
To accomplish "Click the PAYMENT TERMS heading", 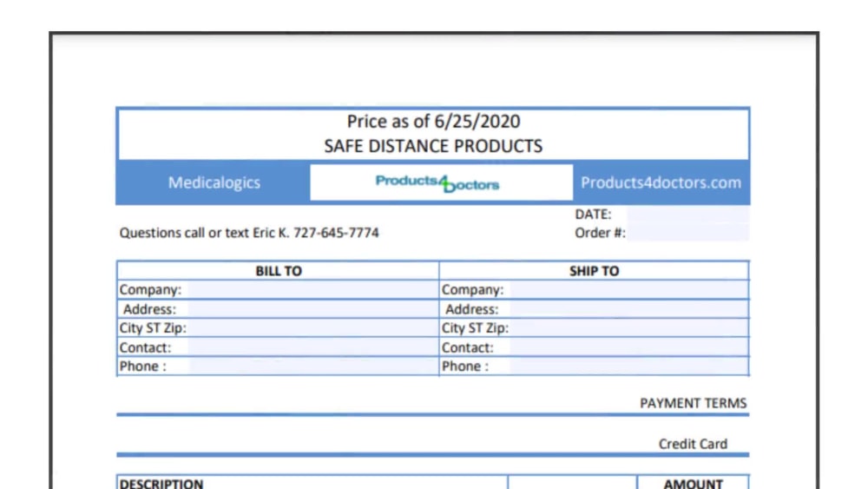I will pyautogui.click(x=693, y=403).
